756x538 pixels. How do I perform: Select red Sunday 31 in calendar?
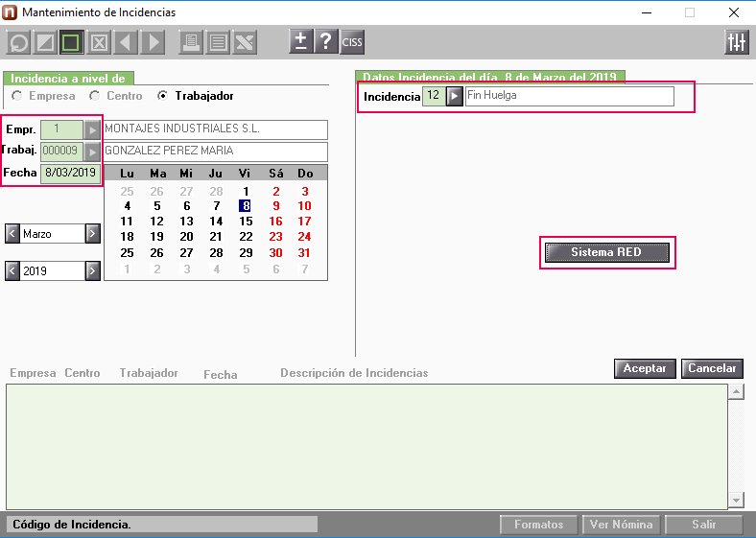point(304,252)
